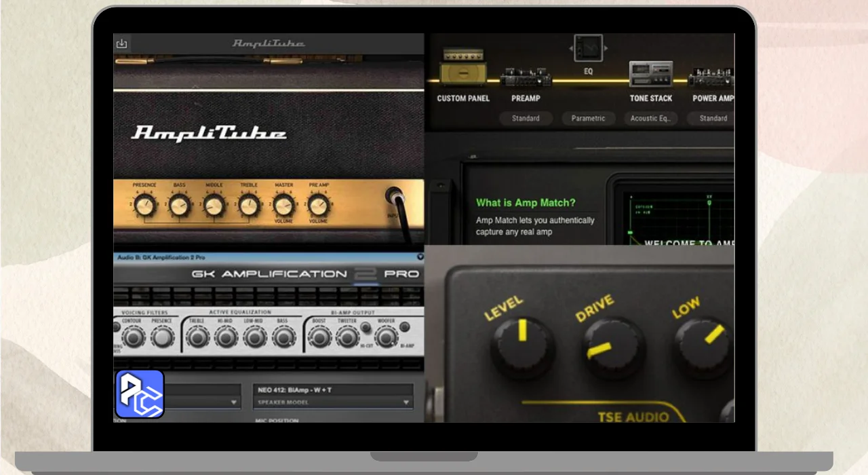
Task: Open the Preamp Standard dropdown
Action: pyautogui.click(x=526, y=118)
